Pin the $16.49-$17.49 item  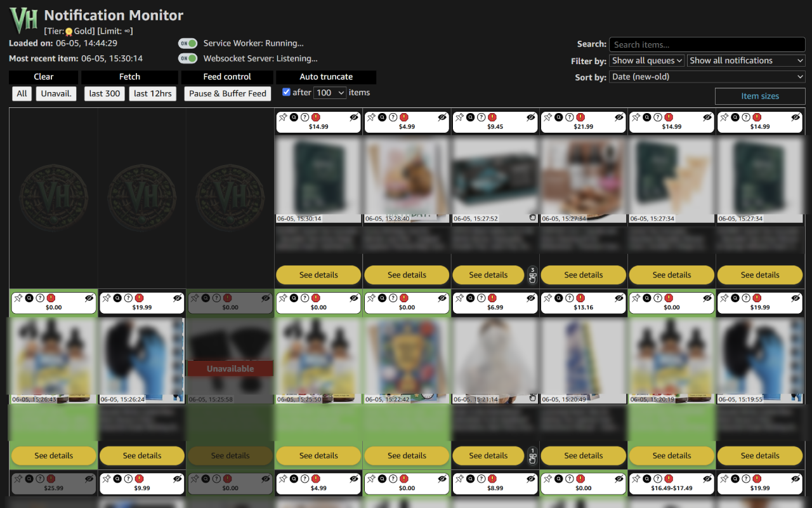click(x=636, y=479)
